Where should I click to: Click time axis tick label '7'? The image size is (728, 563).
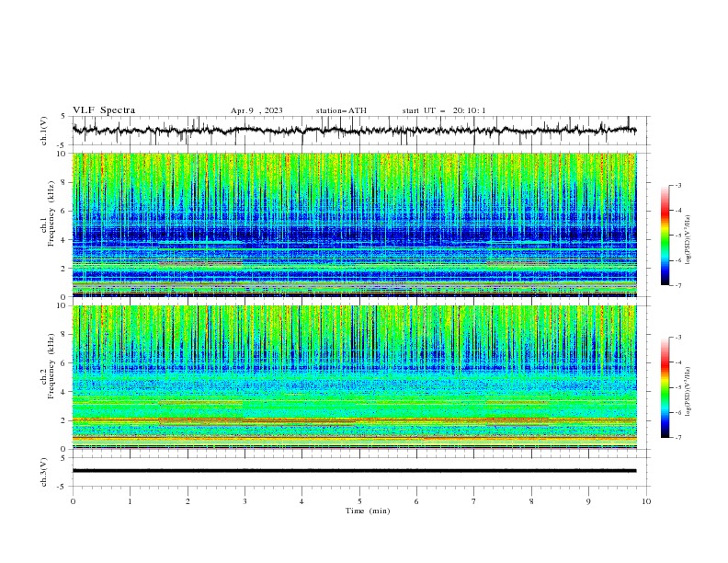[x=474, y=501]
